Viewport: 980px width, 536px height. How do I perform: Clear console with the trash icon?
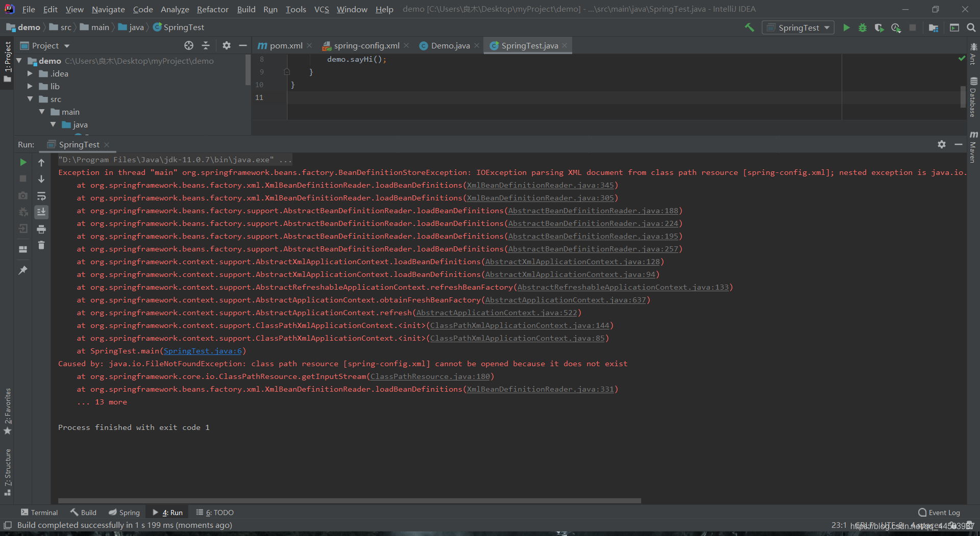[41, 245]
